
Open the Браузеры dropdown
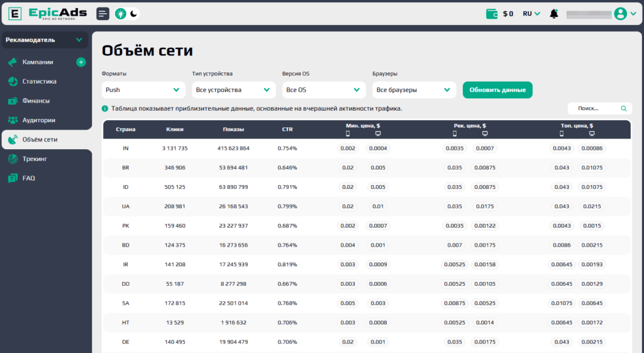point(414,89)
